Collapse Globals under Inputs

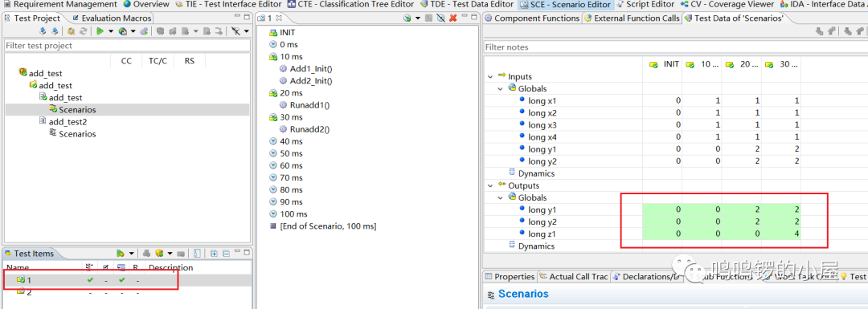click(501, 88)
